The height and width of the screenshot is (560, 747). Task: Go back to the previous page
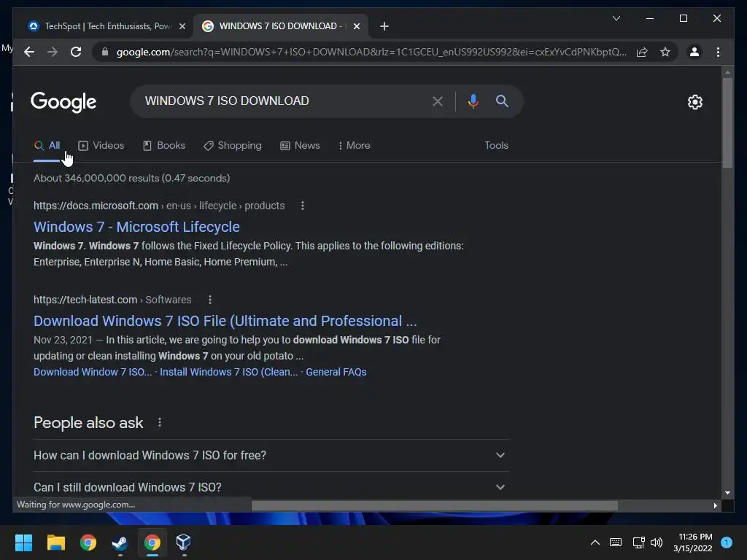pyautogui.click(x=29, y=52)
